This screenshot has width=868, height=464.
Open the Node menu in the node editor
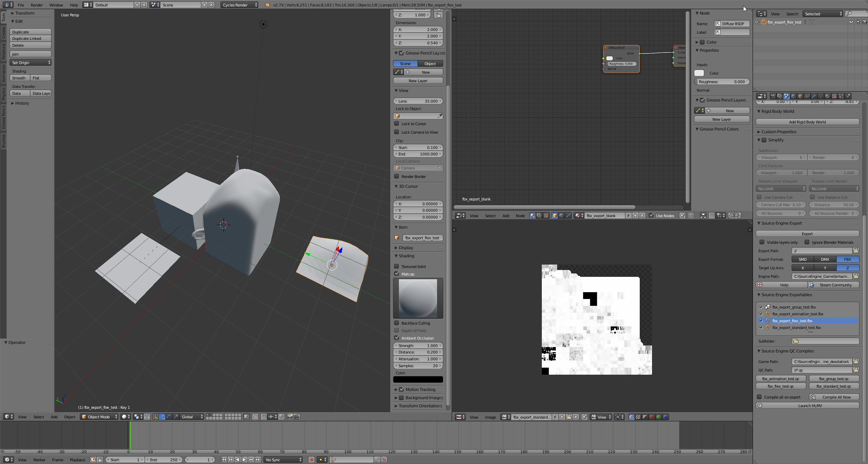(520, 215)
